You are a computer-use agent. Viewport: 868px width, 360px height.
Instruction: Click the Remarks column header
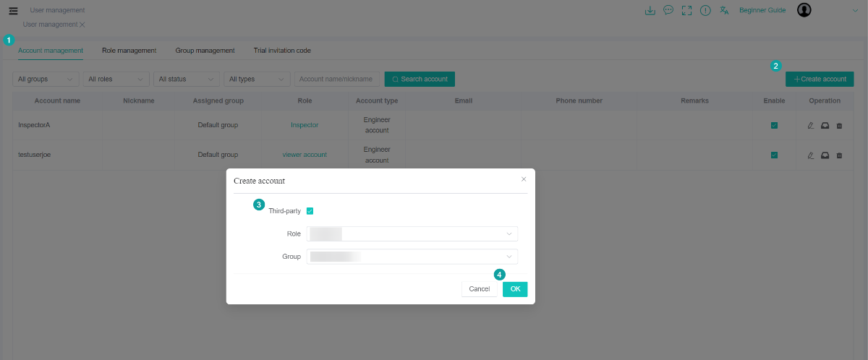coord(694,100)
